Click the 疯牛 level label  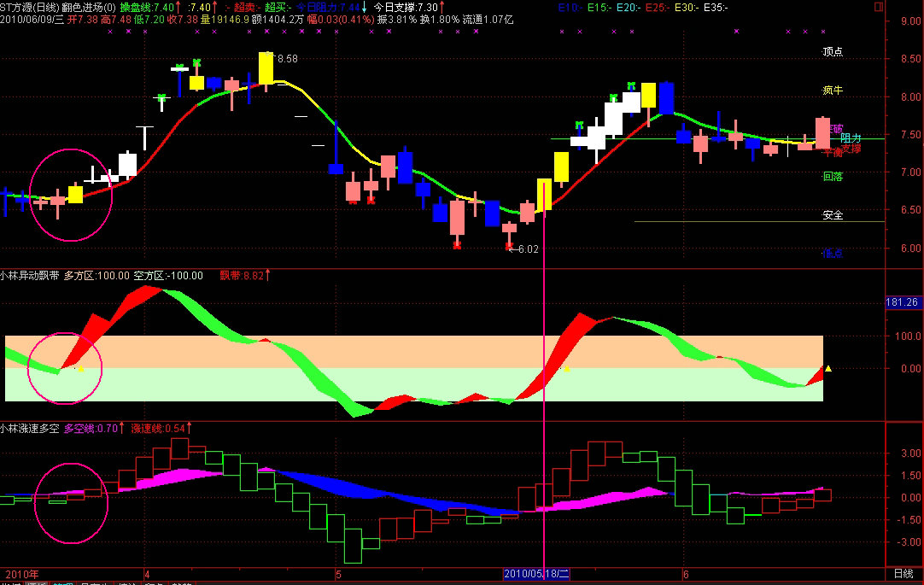(832, 90)
